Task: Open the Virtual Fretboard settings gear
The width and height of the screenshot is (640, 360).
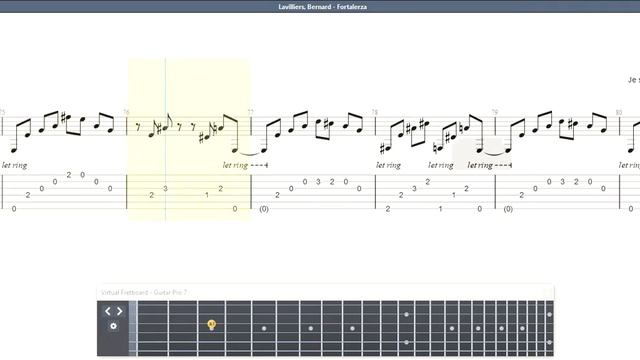Action: click(113, 326)
